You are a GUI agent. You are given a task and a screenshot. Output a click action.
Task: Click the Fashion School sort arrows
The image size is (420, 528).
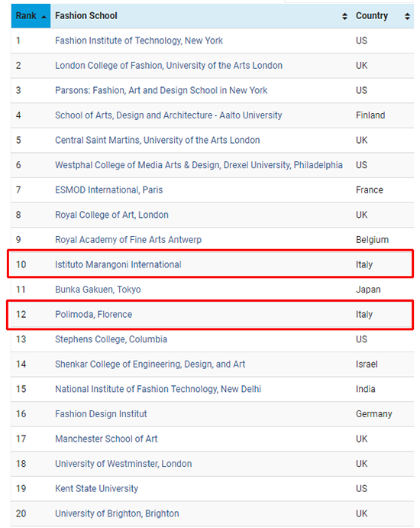click(344, 16)
